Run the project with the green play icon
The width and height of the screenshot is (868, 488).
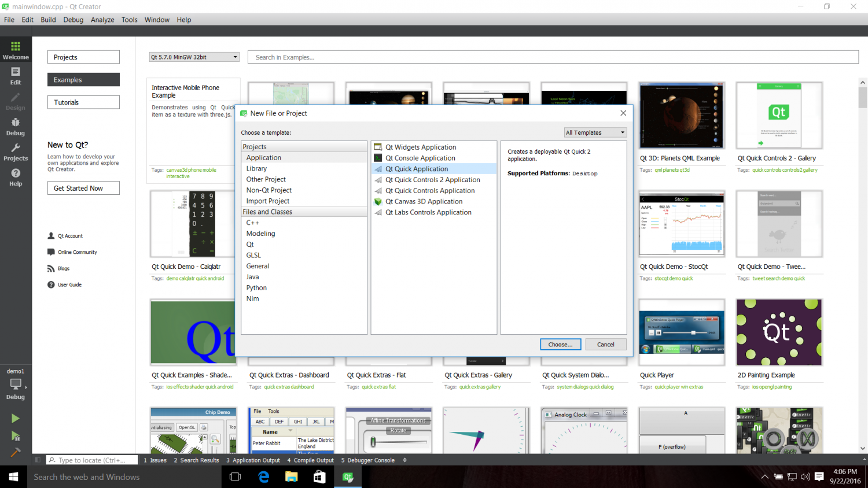tap(16, 418)
